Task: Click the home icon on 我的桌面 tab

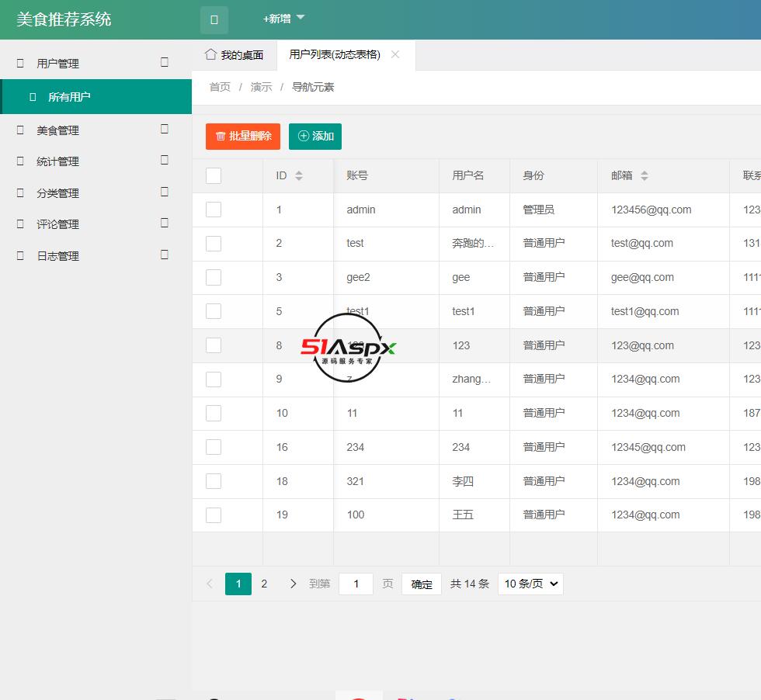Action: [210, 54]
